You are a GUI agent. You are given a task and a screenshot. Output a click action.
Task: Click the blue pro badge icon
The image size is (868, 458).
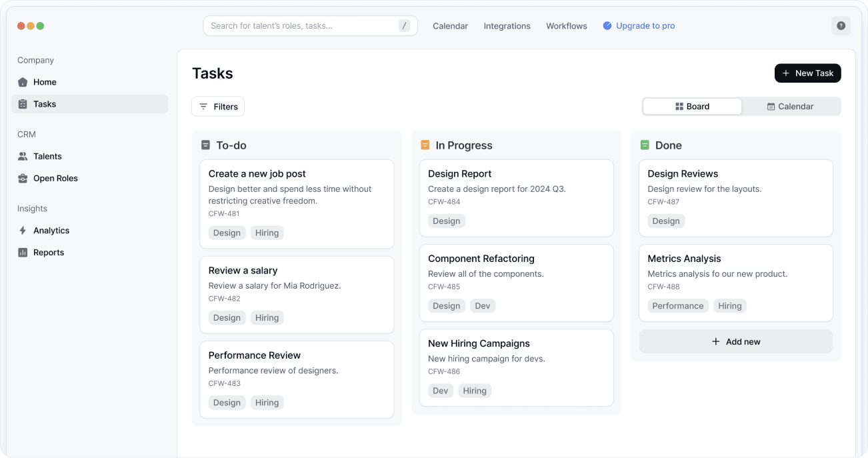[x=607, y=25]
